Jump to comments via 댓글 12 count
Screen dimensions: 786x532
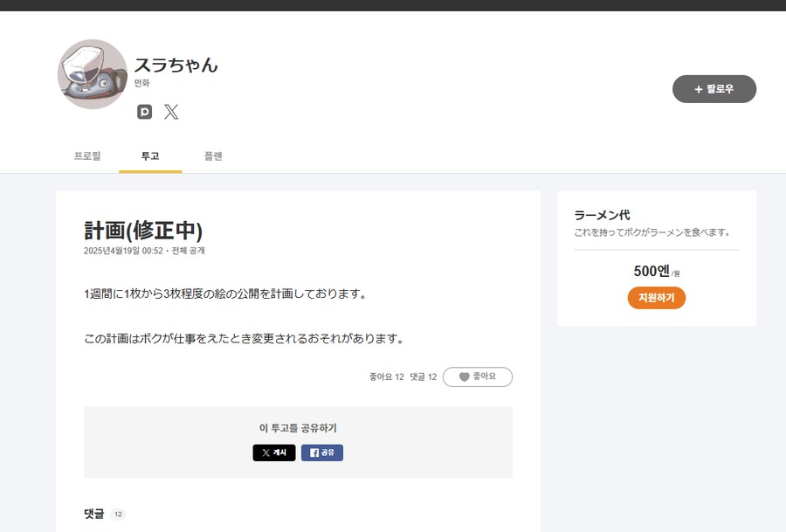[423, 377]
